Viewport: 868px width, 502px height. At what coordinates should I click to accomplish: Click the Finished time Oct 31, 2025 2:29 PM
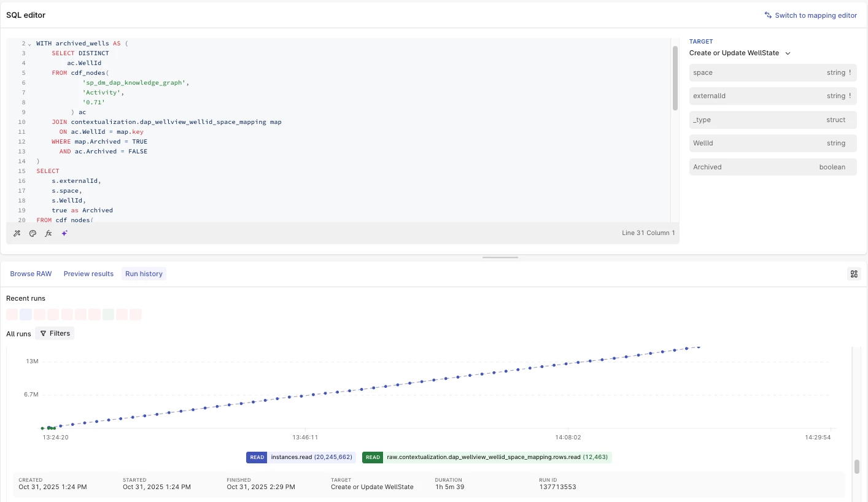pyautogui.click(x=261, y=487)
